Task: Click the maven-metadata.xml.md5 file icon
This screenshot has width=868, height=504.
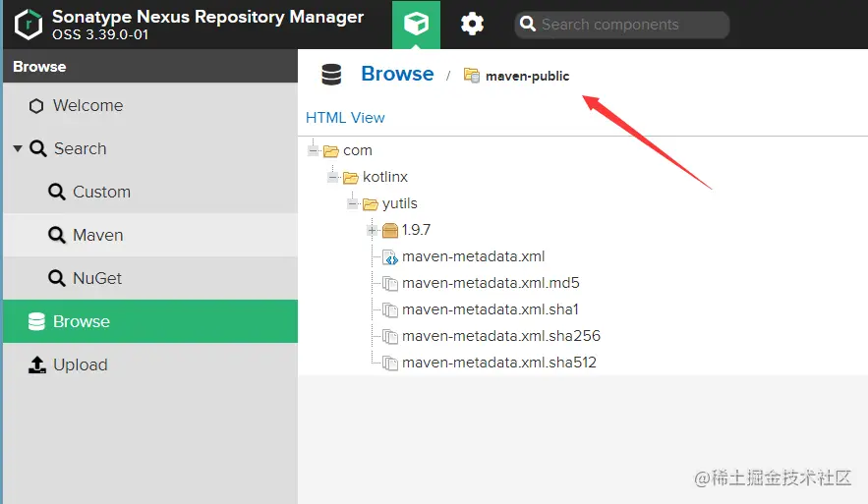Action: [x=390, y=284]
